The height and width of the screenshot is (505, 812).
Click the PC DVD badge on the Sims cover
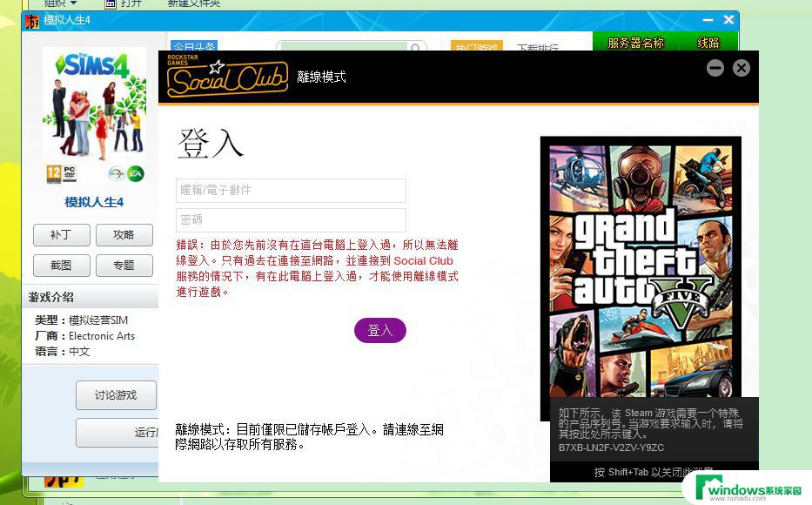tap(70, 173)
